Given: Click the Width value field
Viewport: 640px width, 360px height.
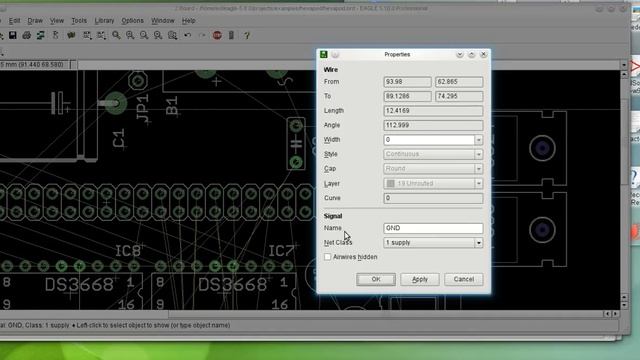Looking at the screenshot, I should 429,140.
